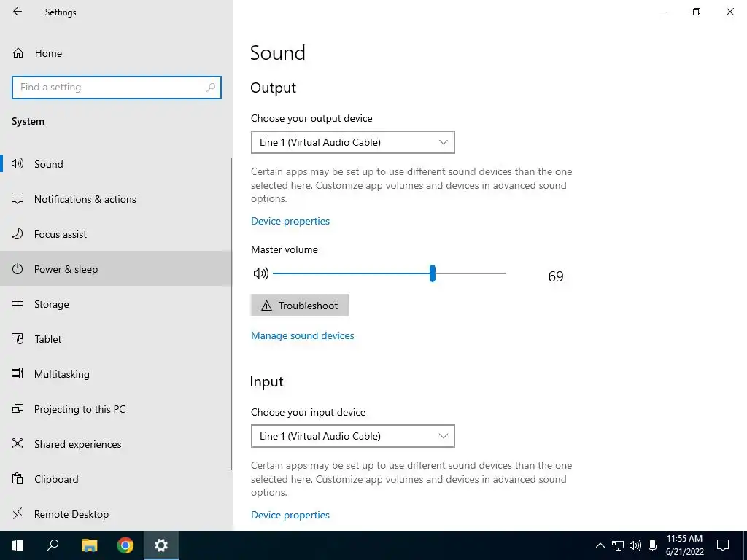Click the network icon in the system tray
The height and width of the screenshot is (560, 747).
(x=618, y=545)
